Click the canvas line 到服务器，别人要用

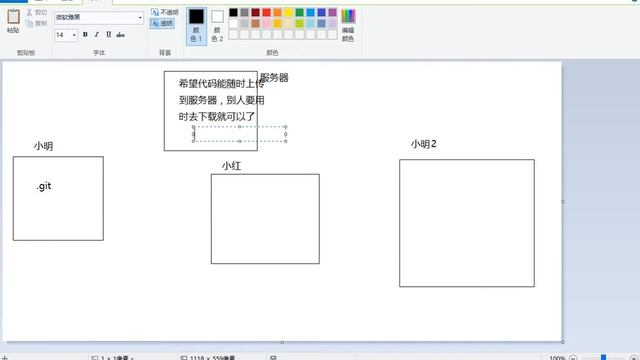point(222,100)
